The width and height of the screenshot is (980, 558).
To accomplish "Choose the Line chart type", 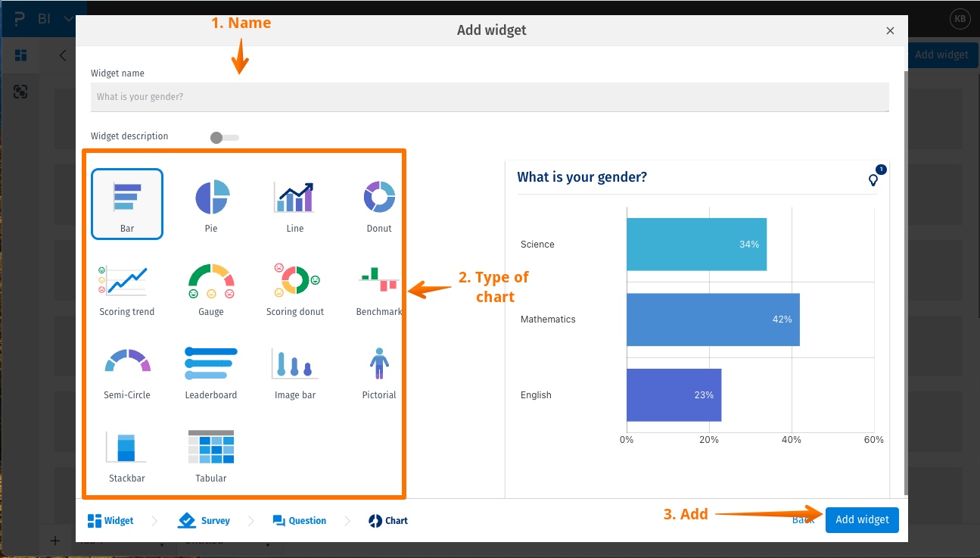I will point(294,203).
